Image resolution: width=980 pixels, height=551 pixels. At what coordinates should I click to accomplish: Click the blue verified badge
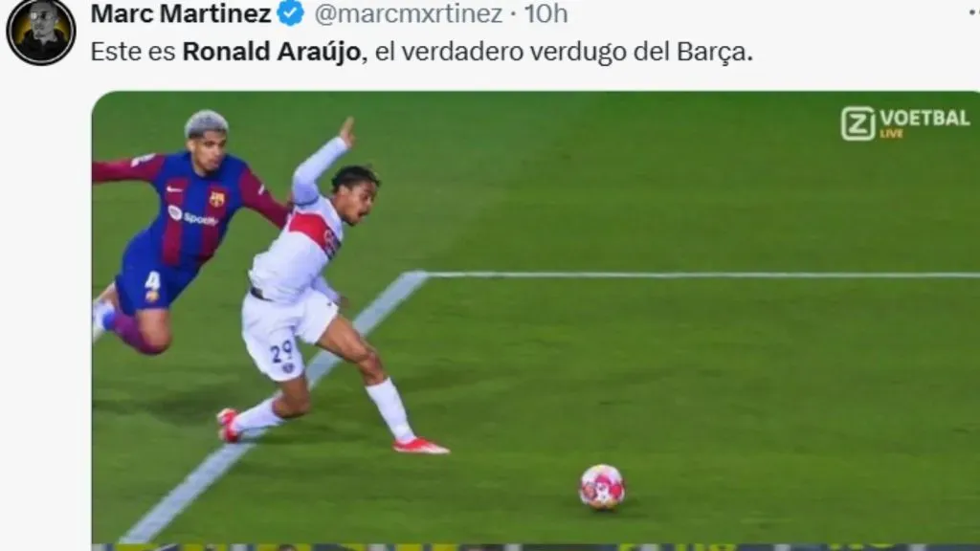(291, 13)
